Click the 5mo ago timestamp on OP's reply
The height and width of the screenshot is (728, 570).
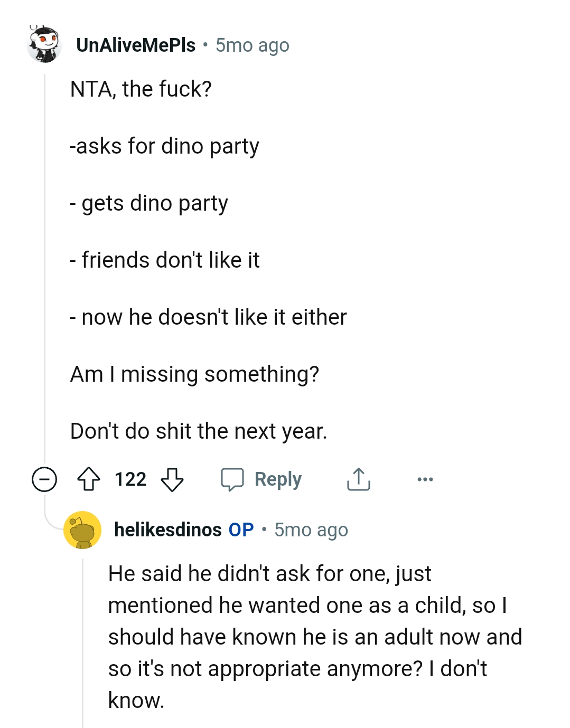coord(311,530)
